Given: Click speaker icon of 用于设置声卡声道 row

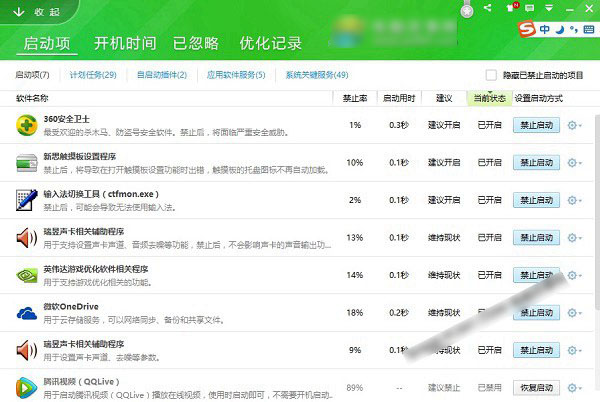Looking at the screenshot, I should (x=26, y=350).
